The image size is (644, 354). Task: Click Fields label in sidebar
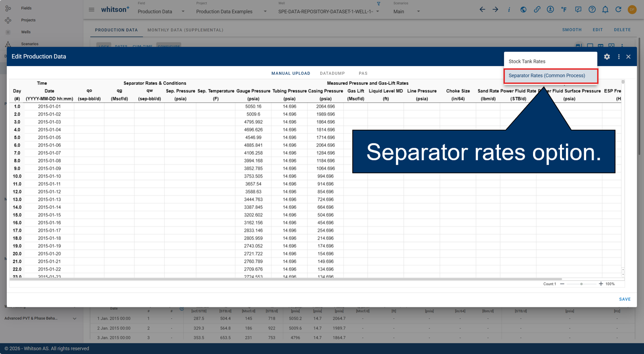tap(26, 8)
